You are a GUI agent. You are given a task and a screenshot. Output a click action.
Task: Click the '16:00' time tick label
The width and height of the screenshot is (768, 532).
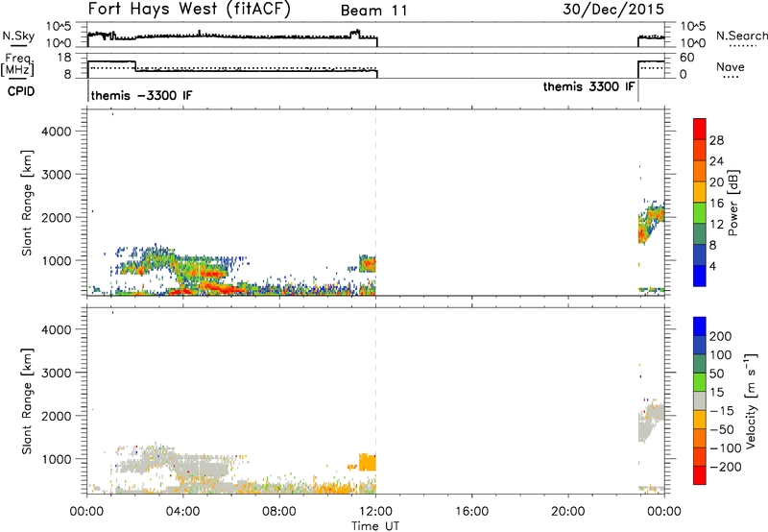point(471,512)
